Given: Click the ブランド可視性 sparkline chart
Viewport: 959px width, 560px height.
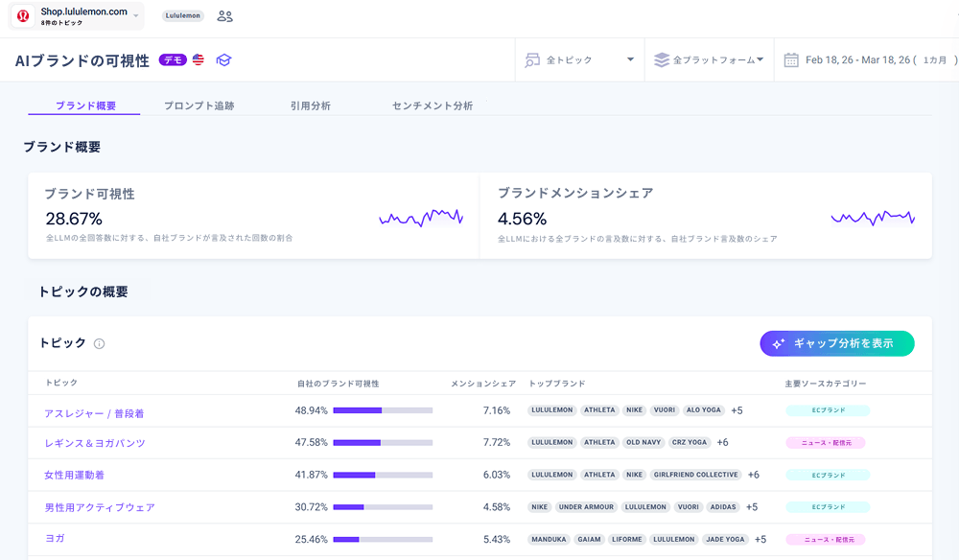Looking at the screenshot, I should click(421, 217).
